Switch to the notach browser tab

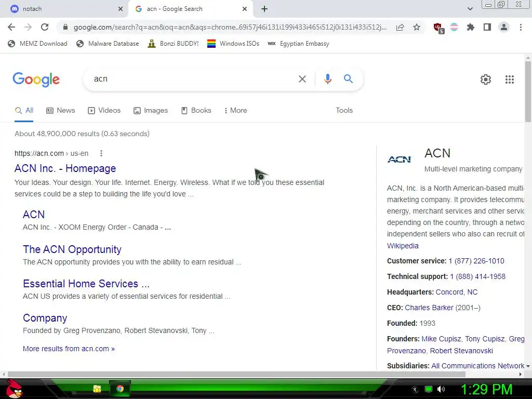coord(64,9)
